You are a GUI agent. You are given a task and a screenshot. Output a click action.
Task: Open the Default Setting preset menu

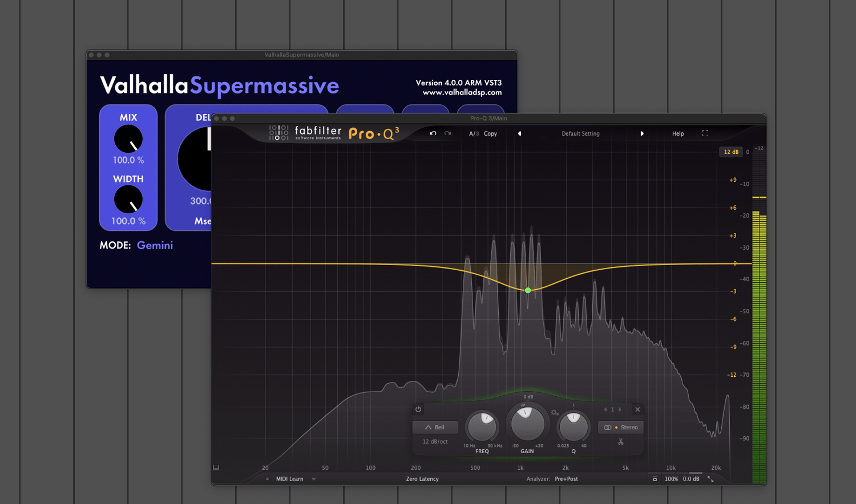[580, 133]
